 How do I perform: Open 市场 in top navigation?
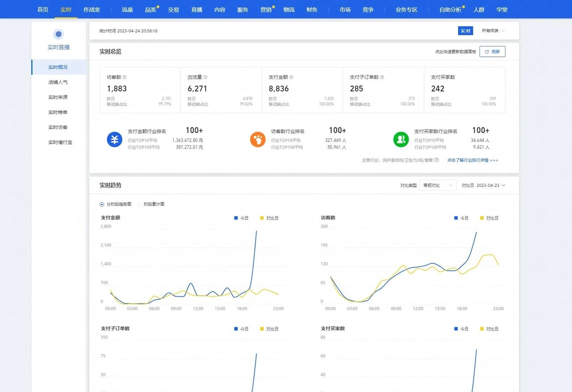pos(345,9)
